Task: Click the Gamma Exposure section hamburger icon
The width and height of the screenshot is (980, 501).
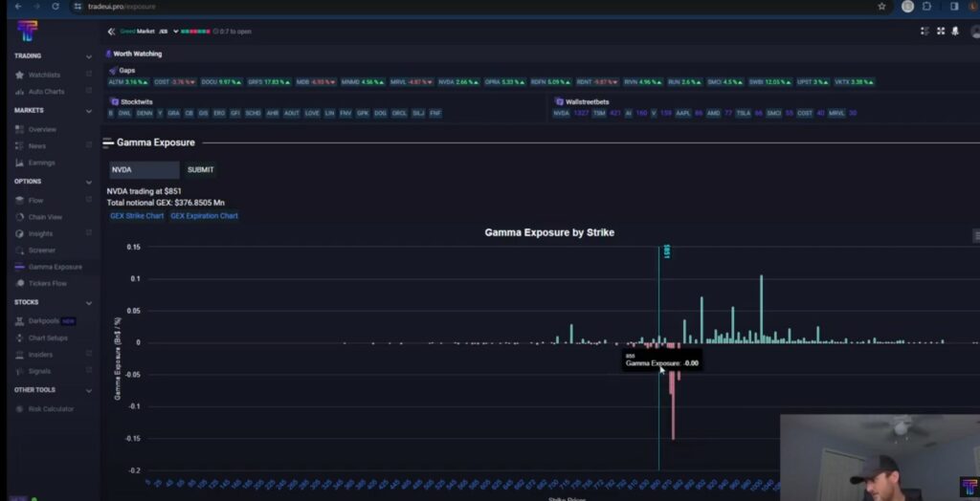Action: (108, 143)
